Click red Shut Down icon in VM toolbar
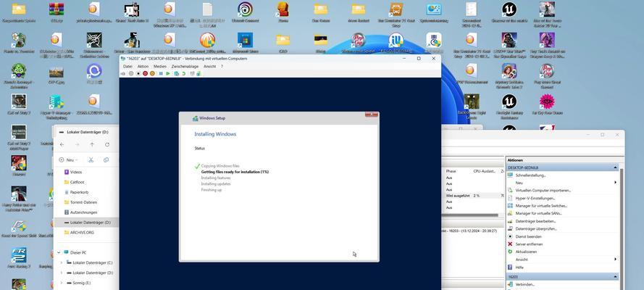Viewport: 644px width, 290px height. (x=145, y=73)
